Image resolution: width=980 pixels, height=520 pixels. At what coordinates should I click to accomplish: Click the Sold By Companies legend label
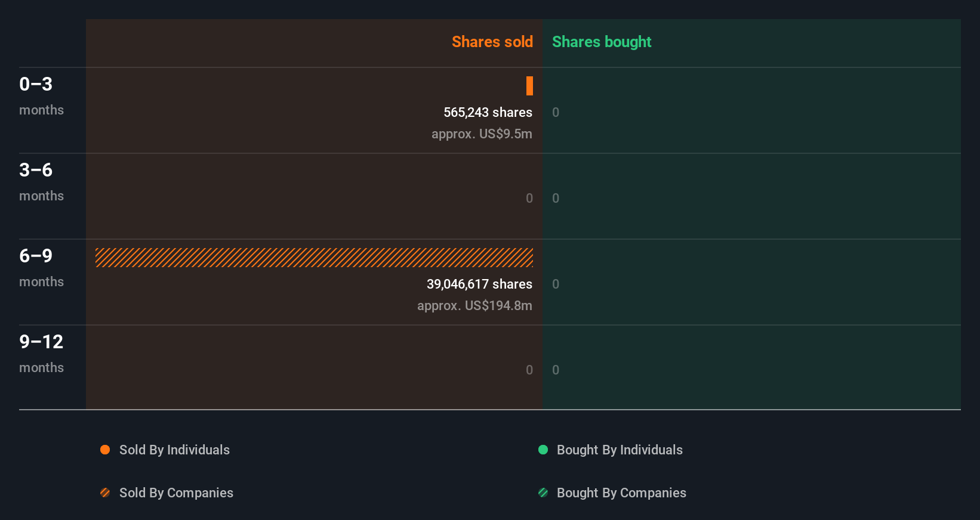coord(176,493)
